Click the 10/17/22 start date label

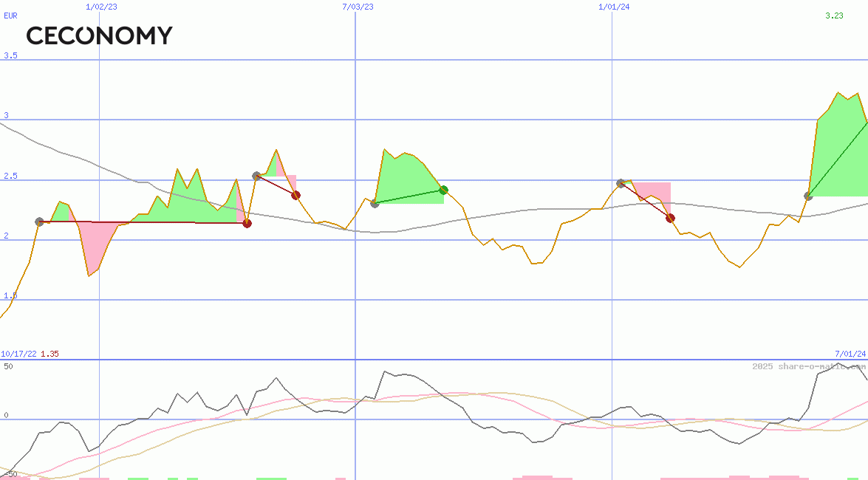click(18, 354)
